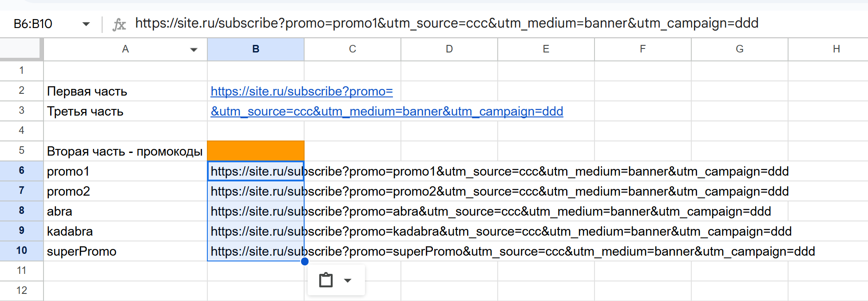The height and width of the screenshot is (301, 868).
Task: Click the fx function icon
Action: click(119, 24)
